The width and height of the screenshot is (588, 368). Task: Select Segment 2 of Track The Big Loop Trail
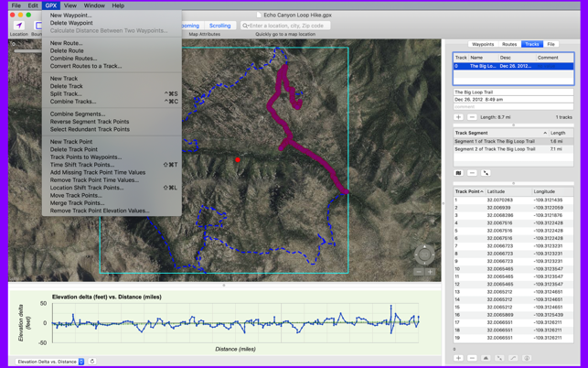[x=513, y=149]
